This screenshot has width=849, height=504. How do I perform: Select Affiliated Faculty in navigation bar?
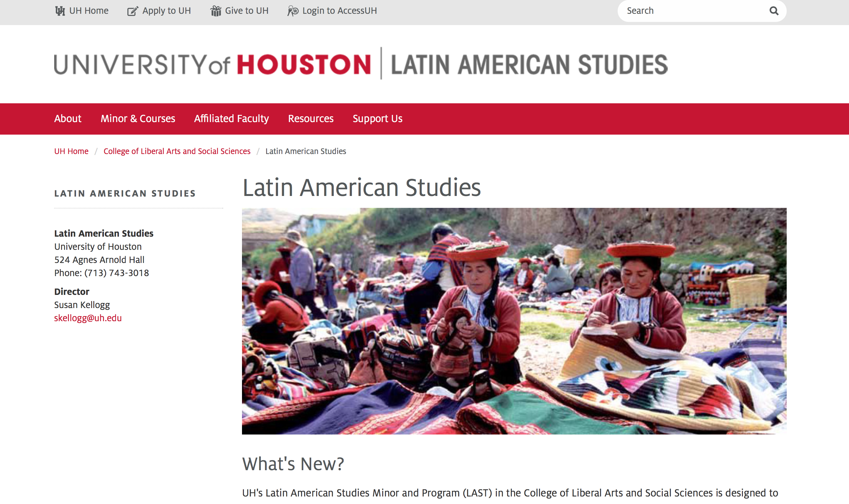[x=231, y=119]
